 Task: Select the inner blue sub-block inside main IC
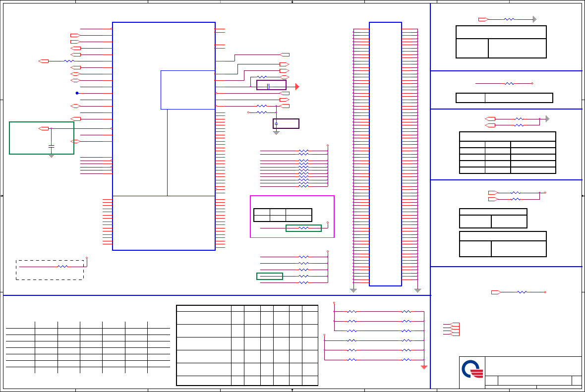188,90
